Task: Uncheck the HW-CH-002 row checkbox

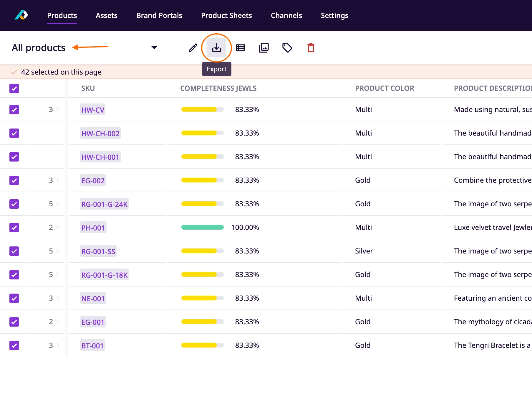Action: (14, 133)
